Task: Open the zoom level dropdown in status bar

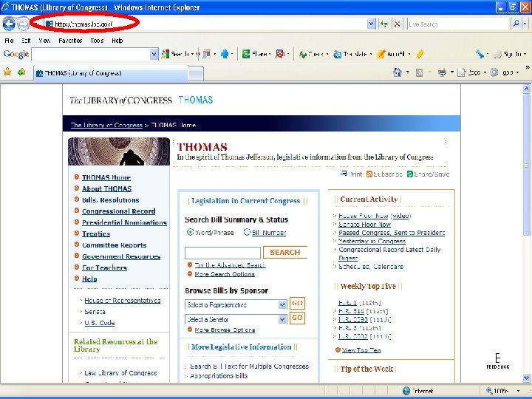Action: [519, 391]
